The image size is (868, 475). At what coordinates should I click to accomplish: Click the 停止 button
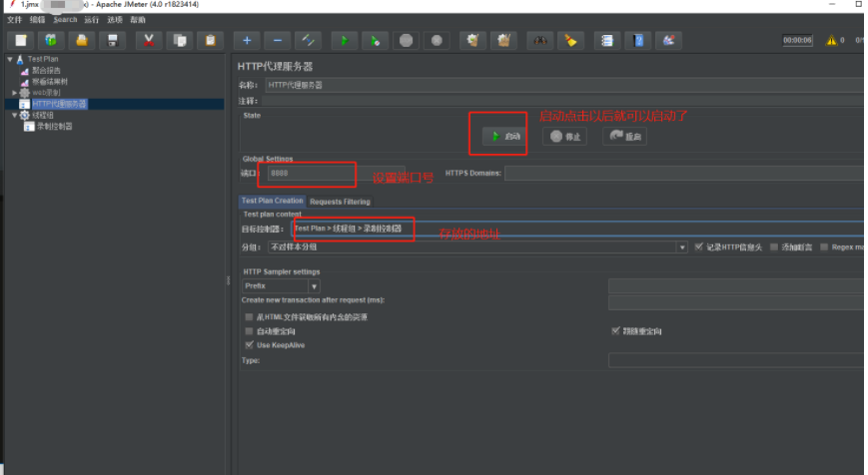(x=564, y=136)
